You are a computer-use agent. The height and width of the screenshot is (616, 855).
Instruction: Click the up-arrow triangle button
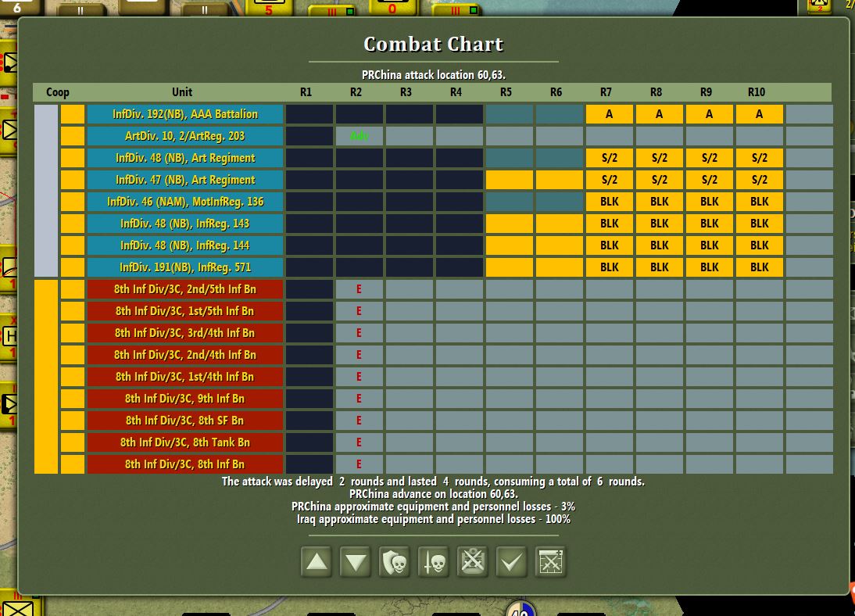317,561
